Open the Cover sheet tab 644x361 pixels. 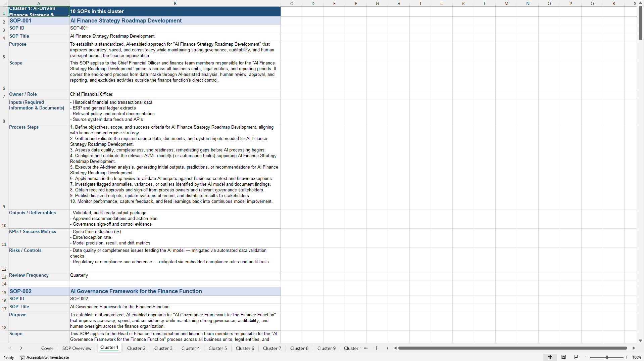(47, 348)
